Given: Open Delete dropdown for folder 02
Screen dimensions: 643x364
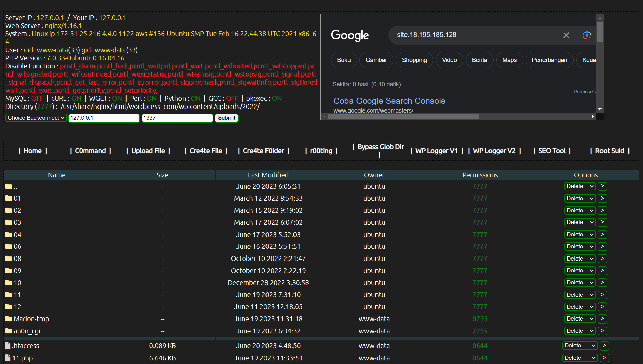Looking at the screenshot, I should point(580,210).
